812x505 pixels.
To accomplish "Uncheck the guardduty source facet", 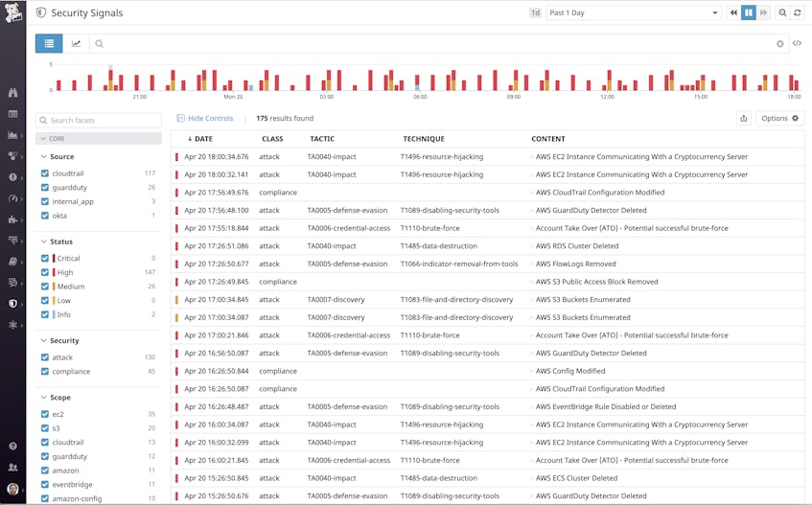I will (x=45, y=187).
